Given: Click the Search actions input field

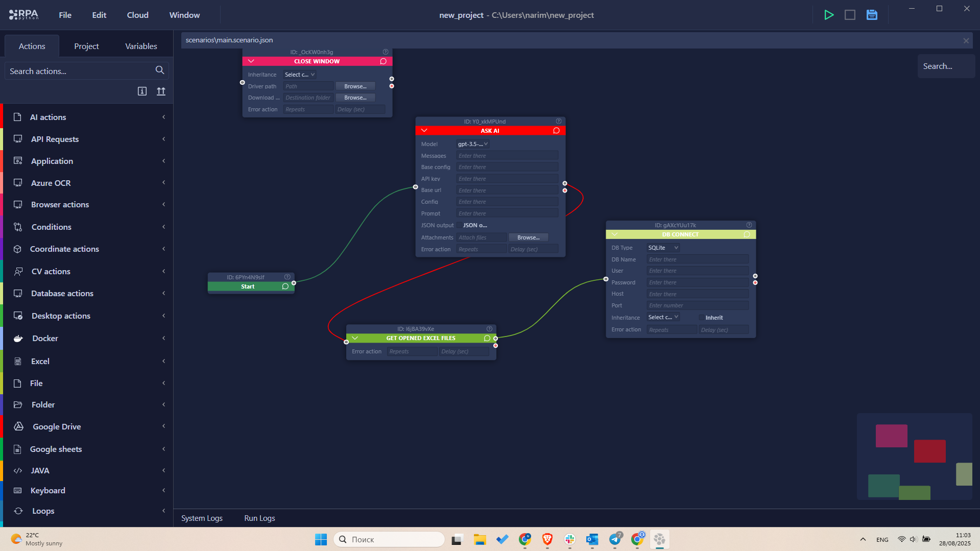Looking at the screenshot, I should 81,71.
